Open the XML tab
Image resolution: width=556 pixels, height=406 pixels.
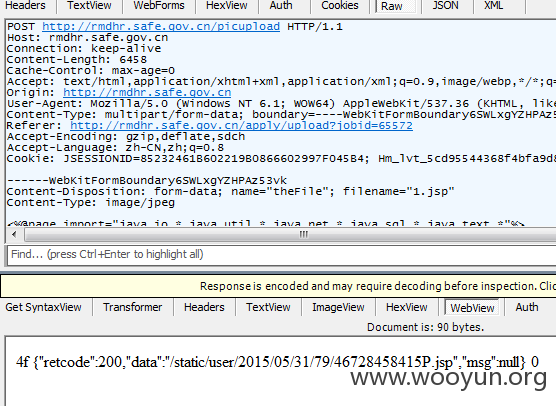click(x=494, y=6)
